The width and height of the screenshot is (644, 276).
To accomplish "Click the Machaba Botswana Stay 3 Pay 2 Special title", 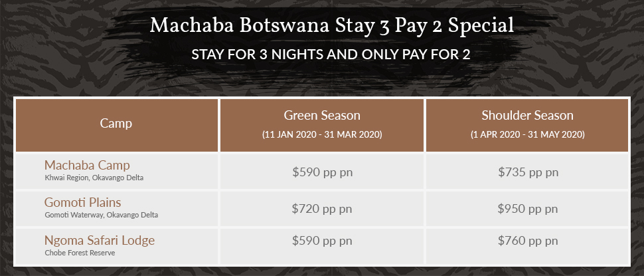I will 331,26.
